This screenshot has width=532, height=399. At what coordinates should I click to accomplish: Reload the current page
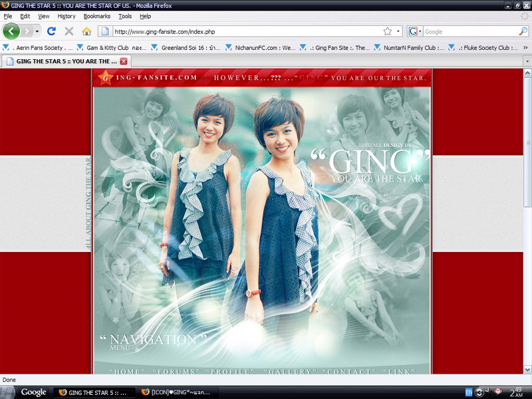tap(52, 31)
